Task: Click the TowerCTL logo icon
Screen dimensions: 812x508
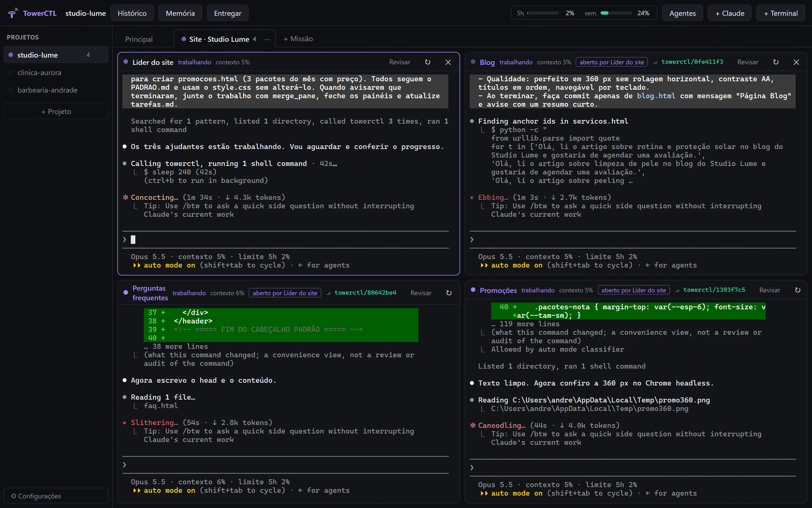Action: click(13, 13)
